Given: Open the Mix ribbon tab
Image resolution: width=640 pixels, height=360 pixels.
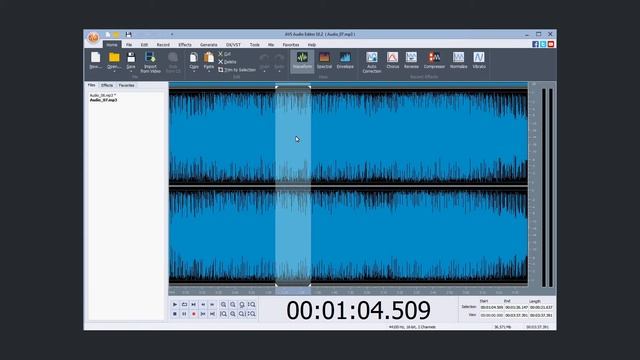Looking at the screenshot, I should coord(271,44).
